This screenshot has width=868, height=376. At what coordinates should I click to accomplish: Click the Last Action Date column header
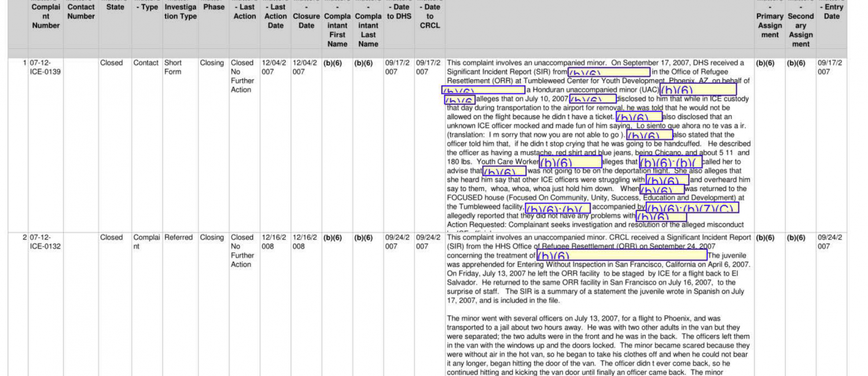coord(275,16)
